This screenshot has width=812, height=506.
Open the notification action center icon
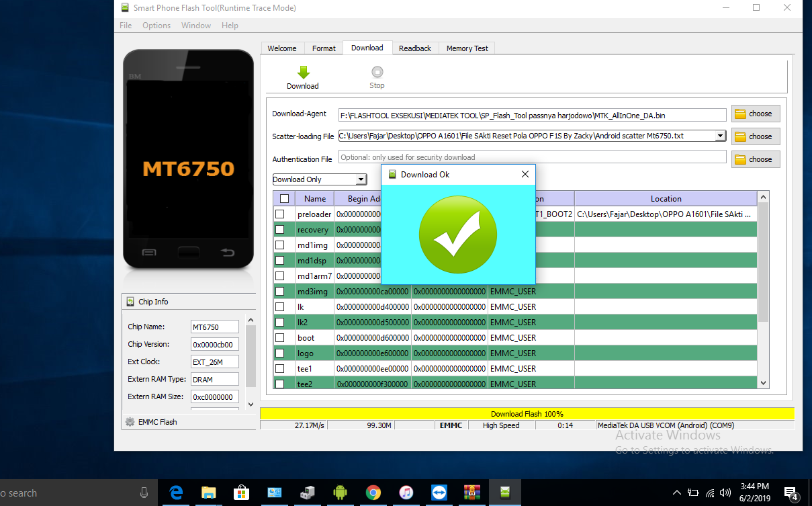pos(791,493)
